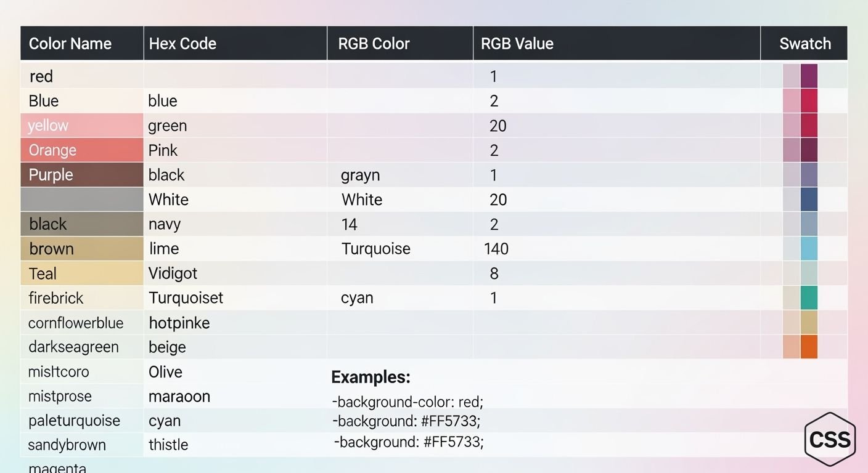Click the crimson swatch in the Blue row
The height and width of the screenshot is (473, 868).
coord(809,100)
